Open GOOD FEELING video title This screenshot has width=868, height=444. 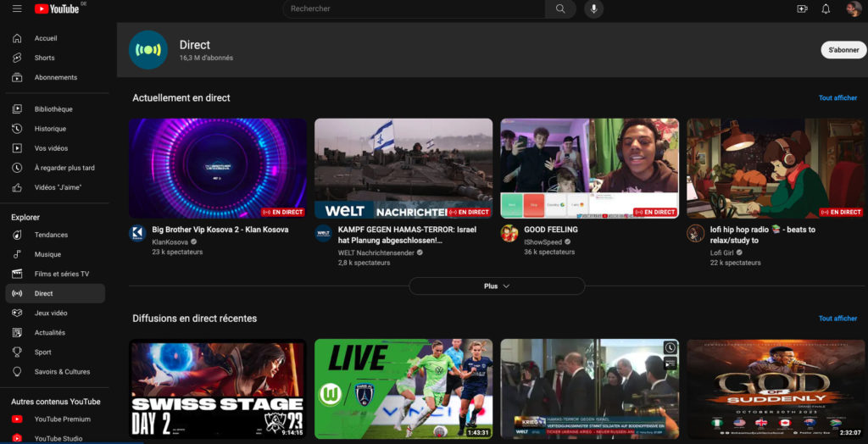click(551, 229)
